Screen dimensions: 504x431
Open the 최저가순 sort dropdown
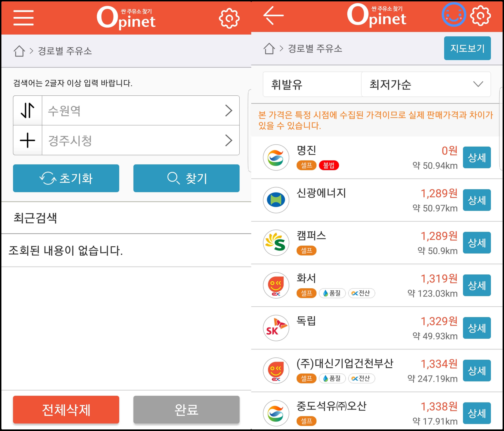(x=426, y=84)
